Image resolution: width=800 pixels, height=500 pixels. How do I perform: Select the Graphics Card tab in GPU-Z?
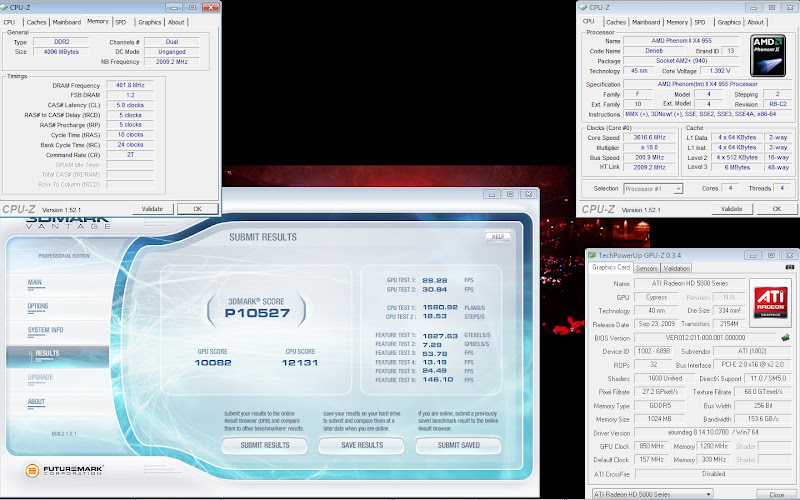[611, 267]
